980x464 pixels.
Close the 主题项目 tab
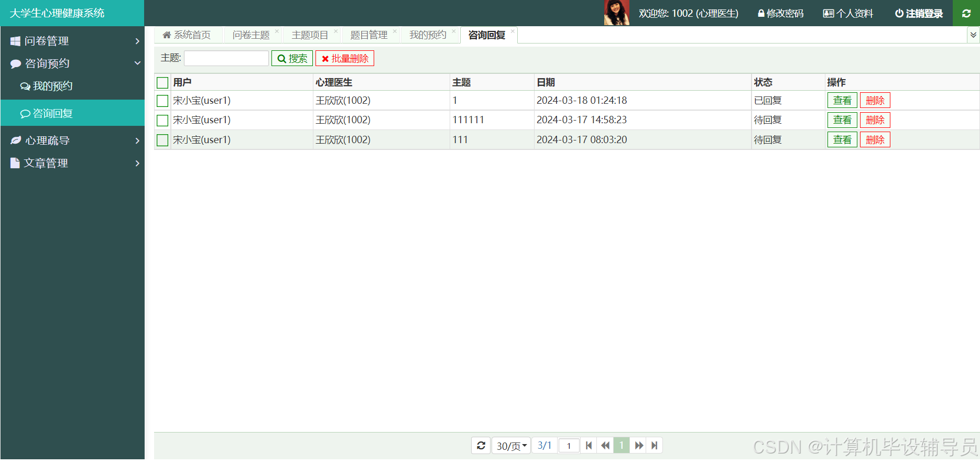[336, 31]
